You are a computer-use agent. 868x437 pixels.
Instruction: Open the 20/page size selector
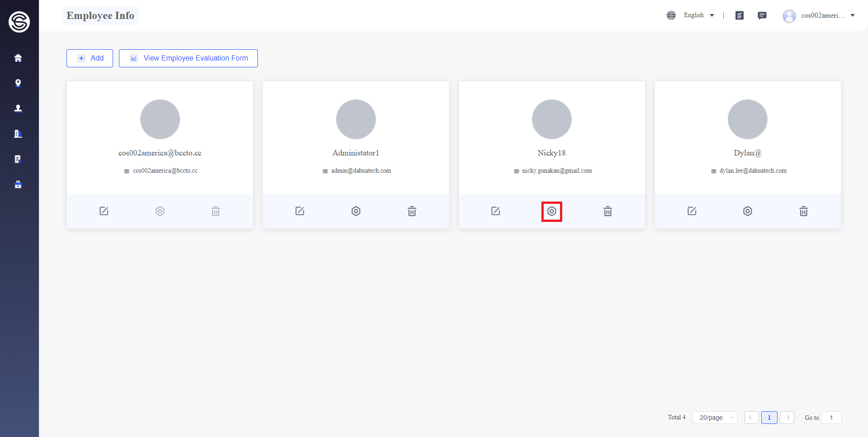(x=715, y=418)
